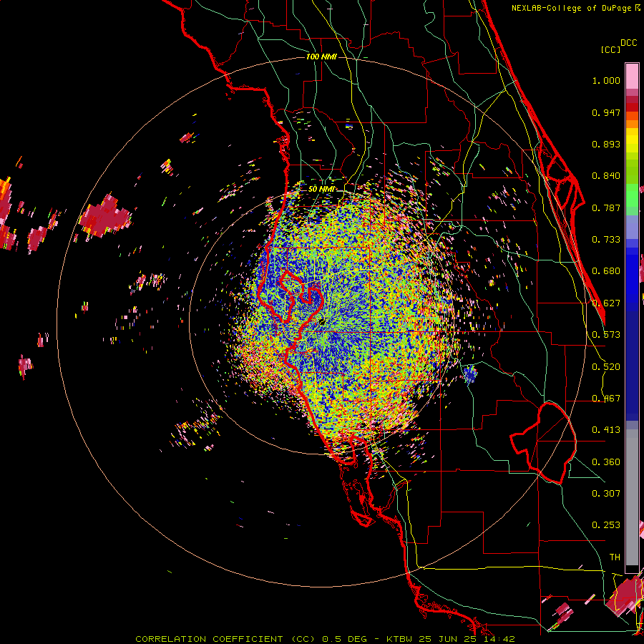The image size is (644, 644).
Task: Click the 1.000 scale value
Action: pyautogui.click(x=606, y=80)
